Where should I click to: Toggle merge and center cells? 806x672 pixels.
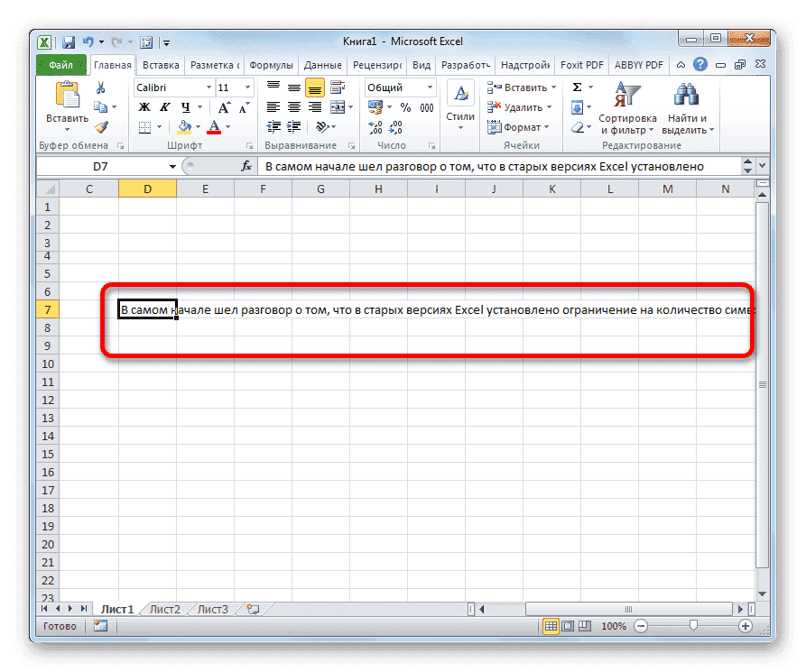(x=339, y=106)
